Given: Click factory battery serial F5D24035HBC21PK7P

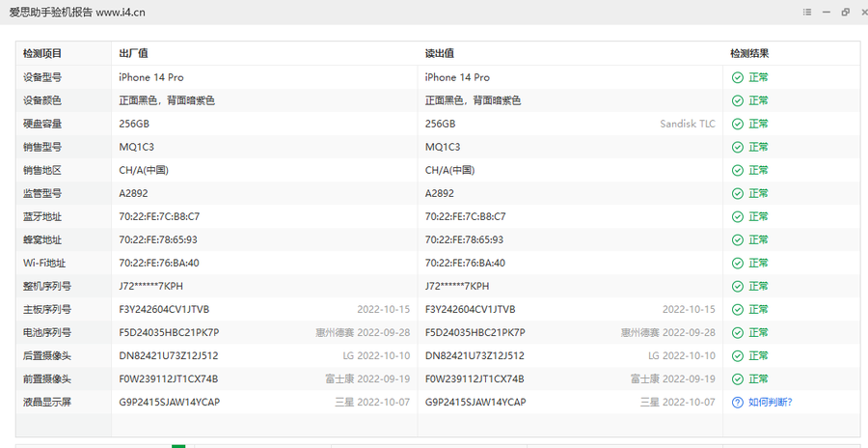Looking at the screenshot, I should pyautogui.click(x=169, y=333).
